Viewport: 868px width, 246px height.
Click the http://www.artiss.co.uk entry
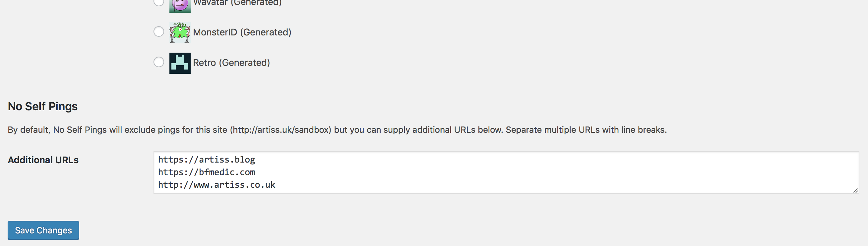[x=217, y=185]
